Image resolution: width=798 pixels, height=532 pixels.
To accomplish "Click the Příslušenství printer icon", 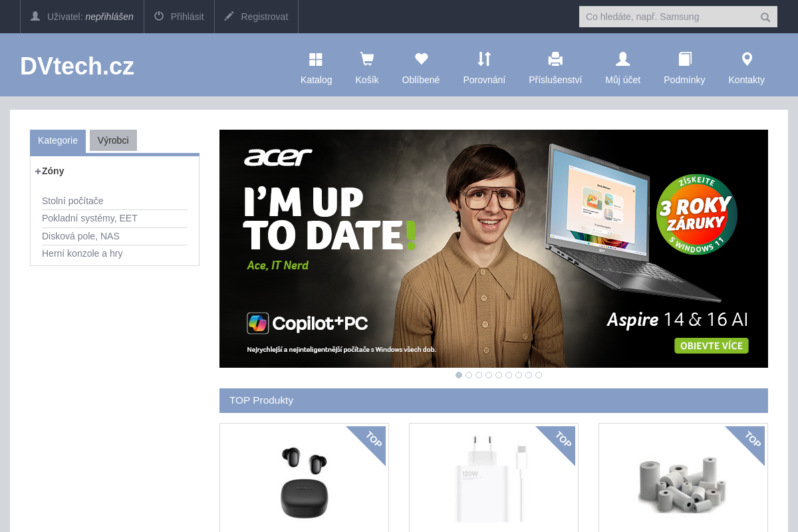I will (x=555, y=60).
